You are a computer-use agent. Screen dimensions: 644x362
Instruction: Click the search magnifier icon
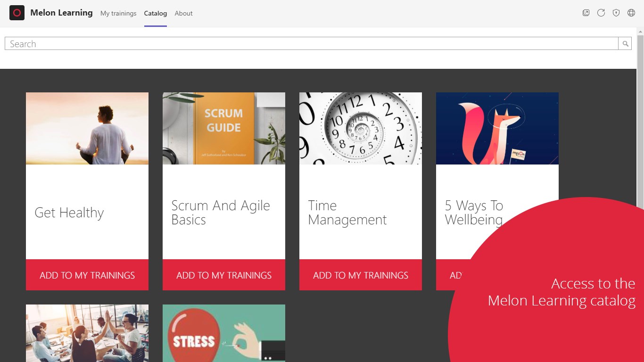pyautogui.click(x=625, y=44)
